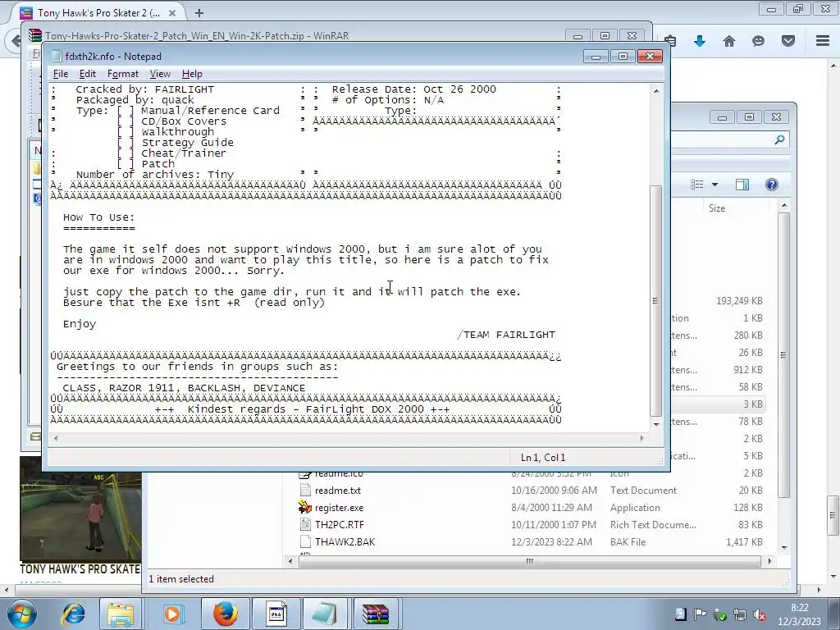Screen dimensions: 840x630
Task: Select THAWK2.BAK file in Explorer
Action: coord(345,541)
